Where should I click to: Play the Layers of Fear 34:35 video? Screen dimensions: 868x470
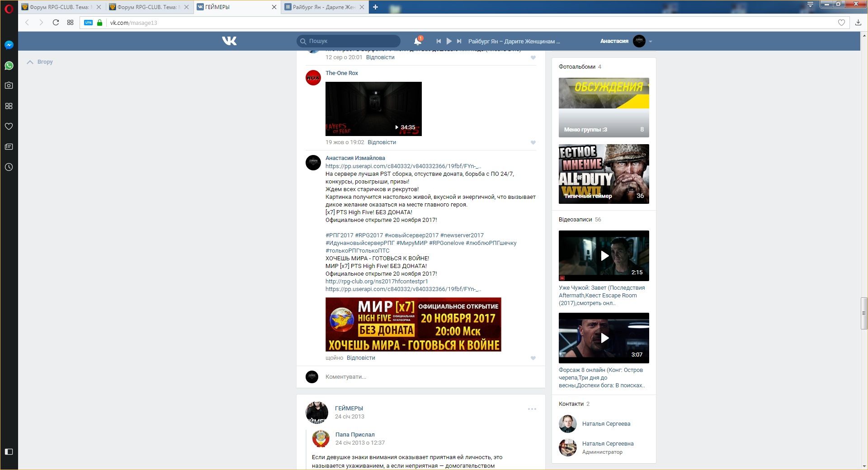point(373,109)
